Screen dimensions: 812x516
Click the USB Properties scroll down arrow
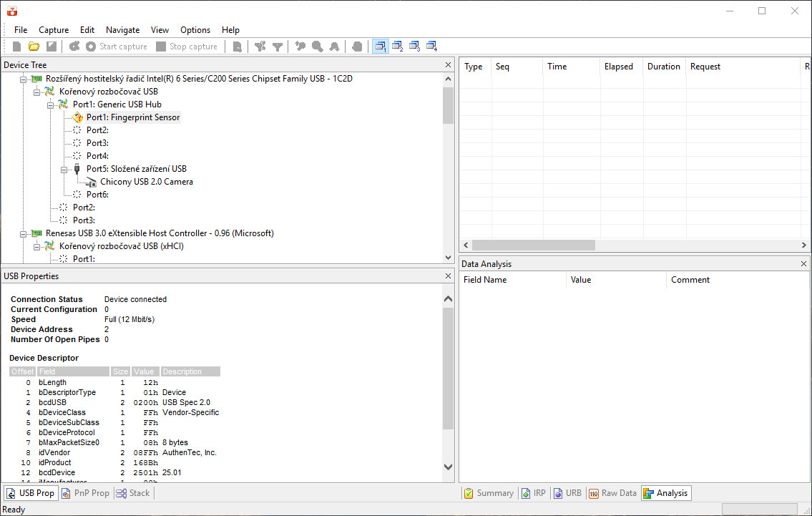(449, 467)
